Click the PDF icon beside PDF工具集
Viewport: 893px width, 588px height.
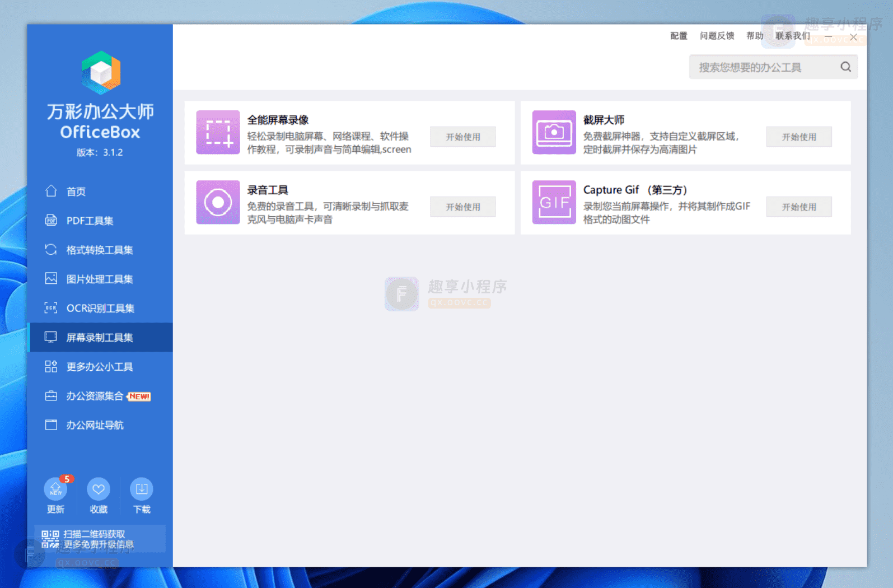(x=51, y=220)
